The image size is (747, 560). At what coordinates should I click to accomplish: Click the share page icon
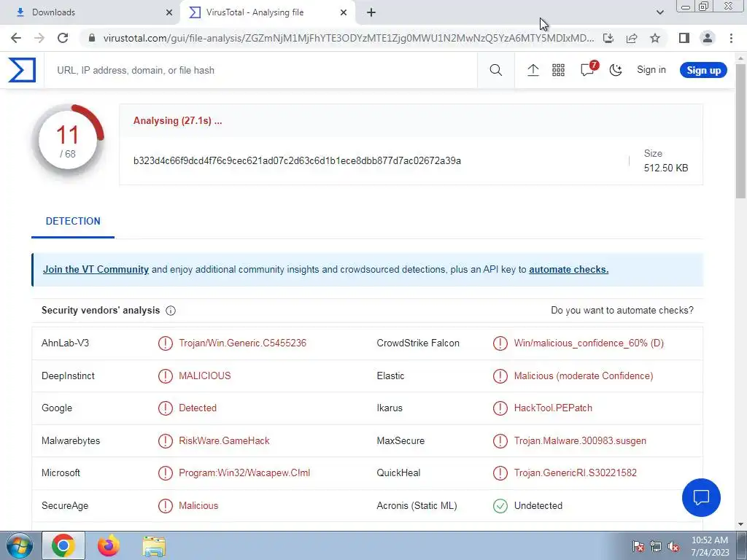point(632,38)
